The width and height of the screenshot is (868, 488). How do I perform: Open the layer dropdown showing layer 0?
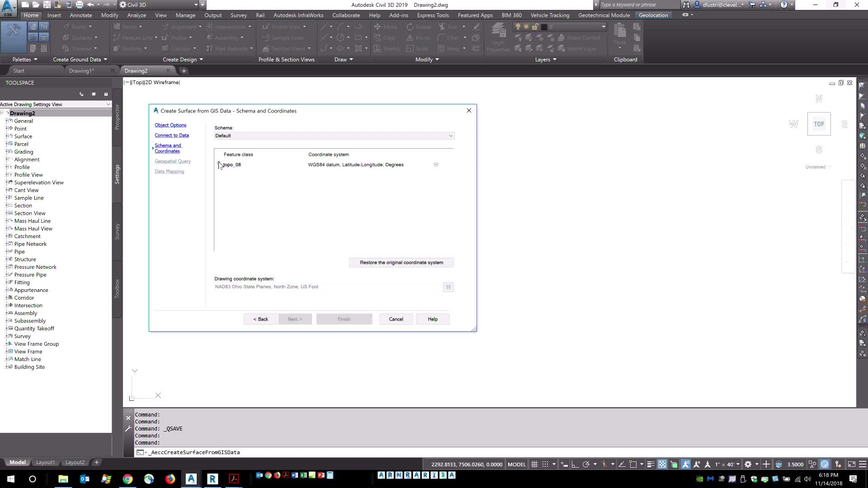pos(603,27)
